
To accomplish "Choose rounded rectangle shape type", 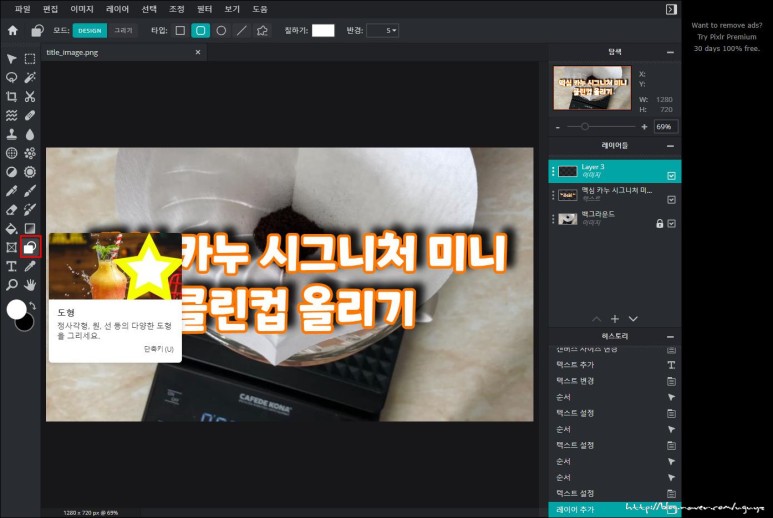I will point(201,31).
